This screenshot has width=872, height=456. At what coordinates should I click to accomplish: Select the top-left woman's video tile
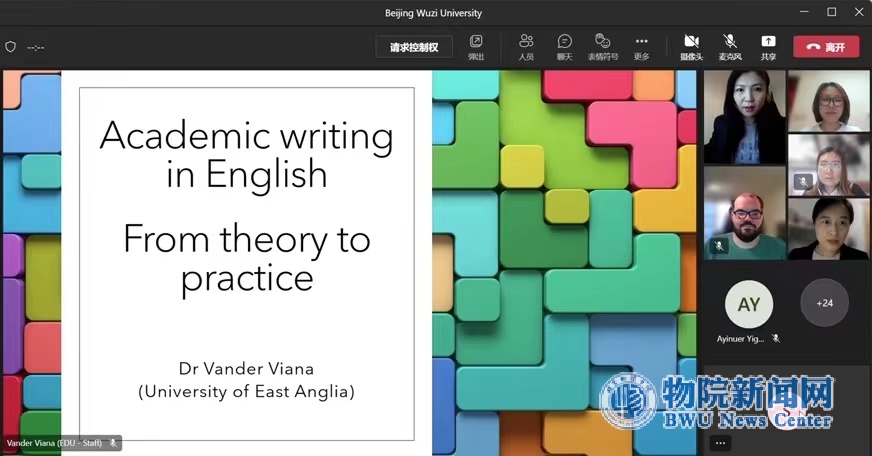point(744,116)
